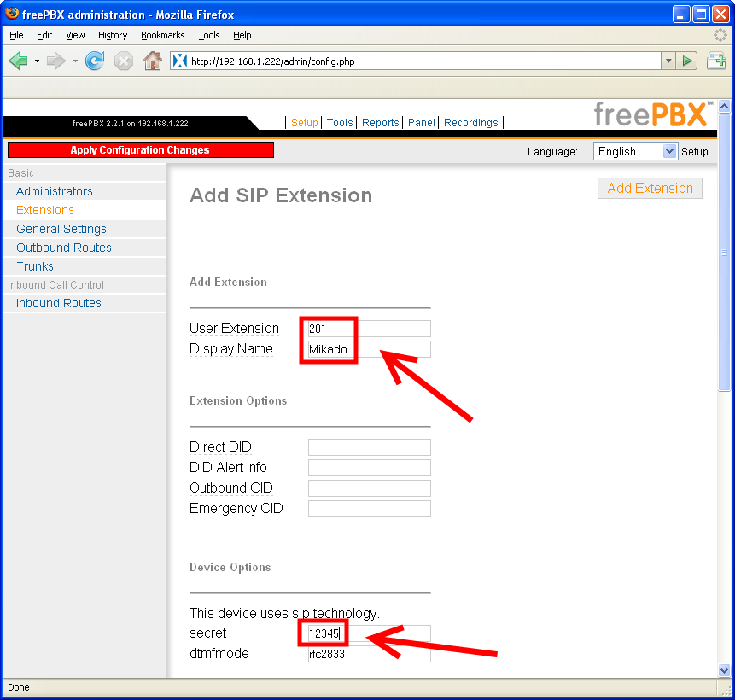Open the Forward history dropdown arrow
Screen dimensions: 735x700
[x=75, y=61]
